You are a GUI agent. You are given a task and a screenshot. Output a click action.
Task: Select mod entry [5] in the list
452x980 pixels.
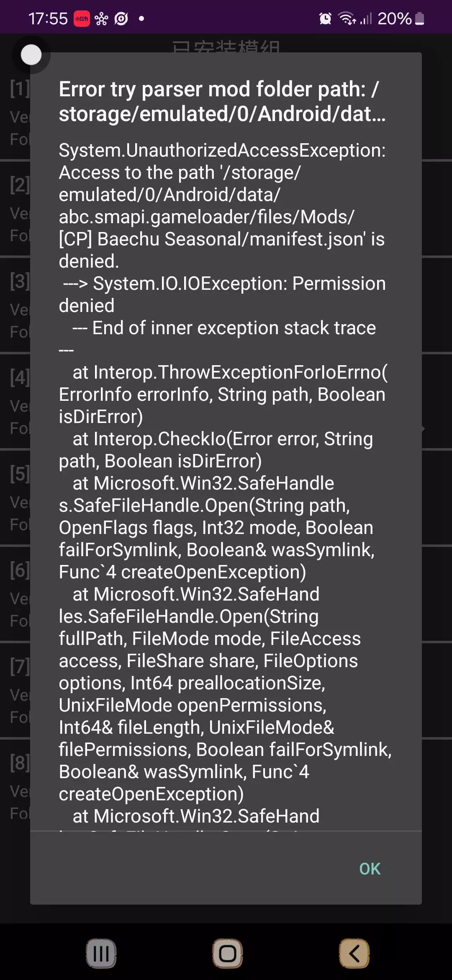(x=17, y=498)
